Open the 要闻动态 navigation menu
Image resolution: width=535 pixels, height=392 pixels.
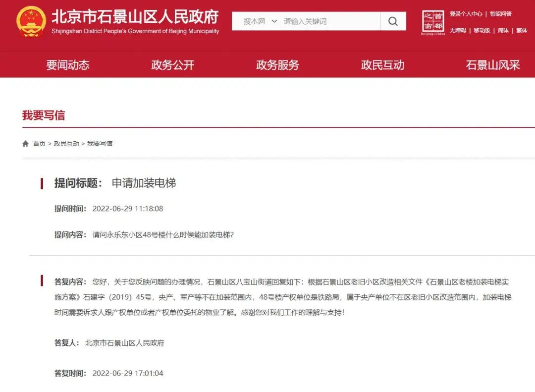pos(68,65)
